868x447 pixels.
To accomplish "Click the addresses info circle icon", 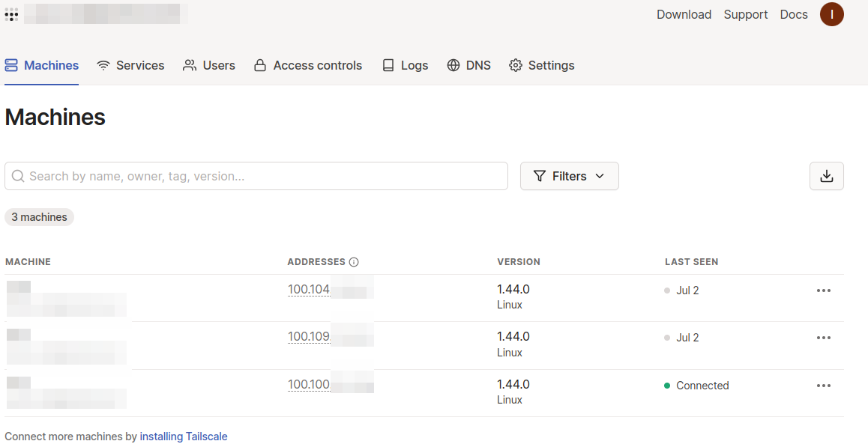I will [354, 262].
